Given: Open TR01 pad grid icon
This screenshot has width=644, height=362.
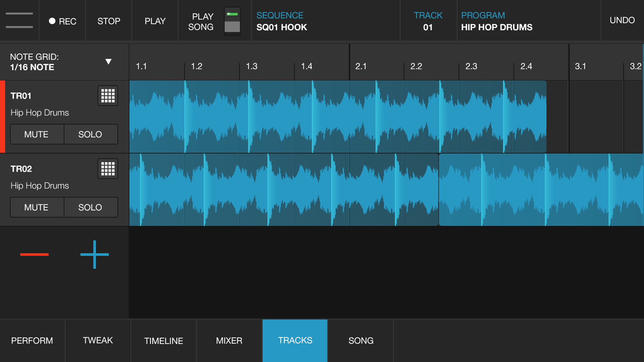Looking at the screenshot, I should (x=108, y=96).
